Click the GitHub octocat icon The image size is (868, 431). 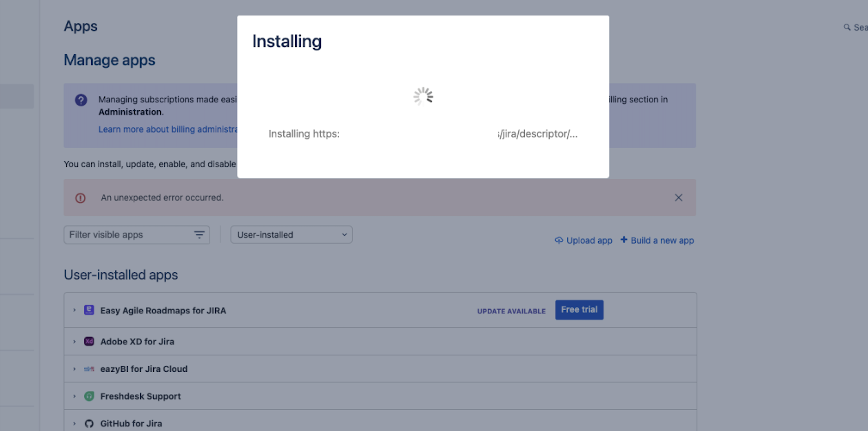point(89,423)
